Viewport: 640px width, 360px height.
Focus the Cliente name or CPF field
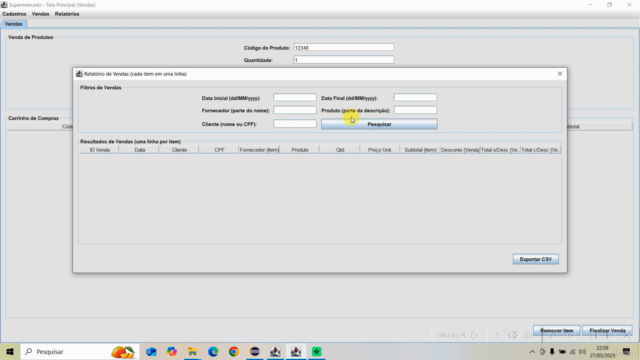pyautogui.click(x=295, y=124)
